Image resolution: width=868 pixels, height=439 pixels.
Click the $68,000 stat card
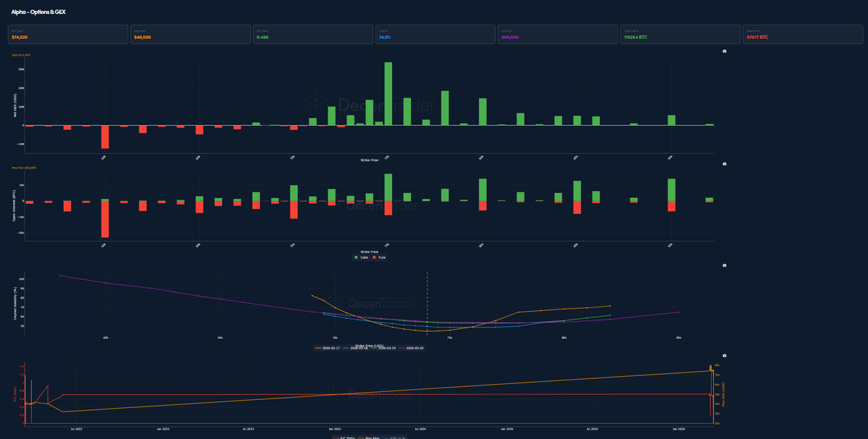(557, 34)
